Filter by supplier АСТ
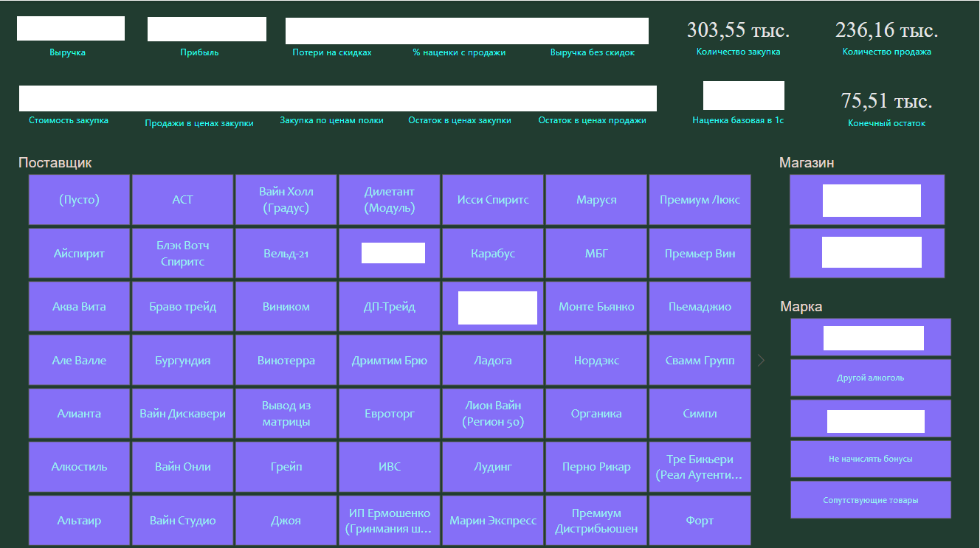The image size is (980, 548). [x=182, y=200]
